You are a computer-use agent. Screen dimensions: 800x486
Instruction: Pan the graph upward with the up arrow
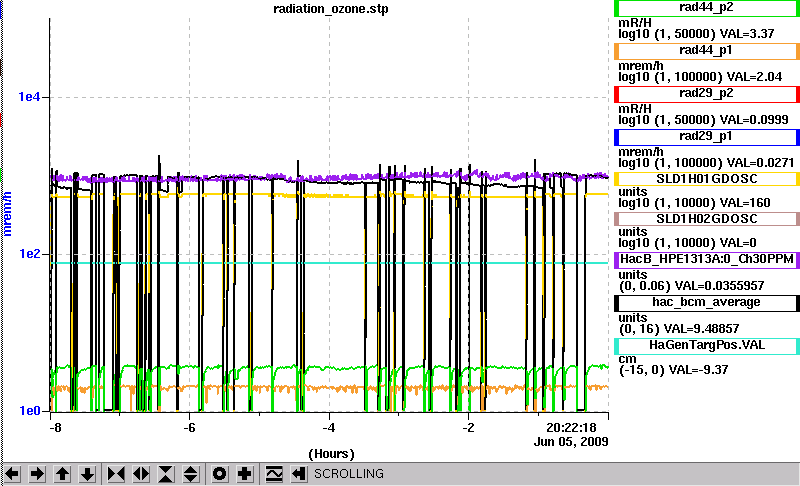(x=62, y=474)
